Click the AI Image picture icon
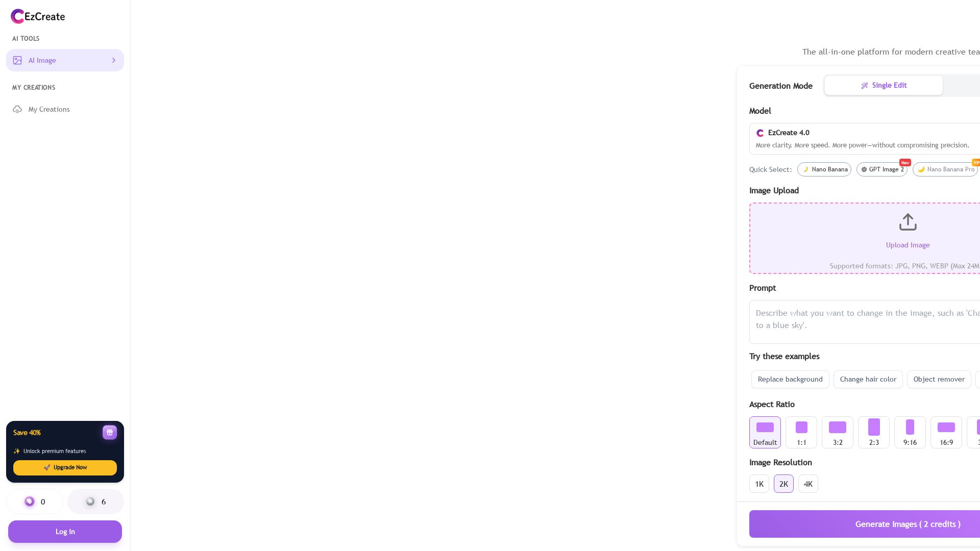Viewport: 980px width, 551px height. coord(17,60)
